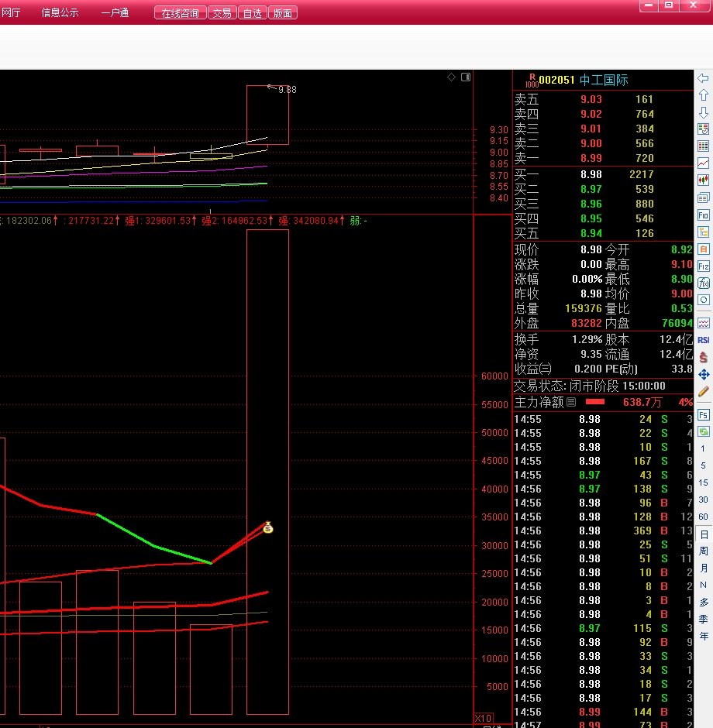Viewport: 713px width, 728px height.
Task: Click the X10 volume scale label
Action: coord(483,718)
